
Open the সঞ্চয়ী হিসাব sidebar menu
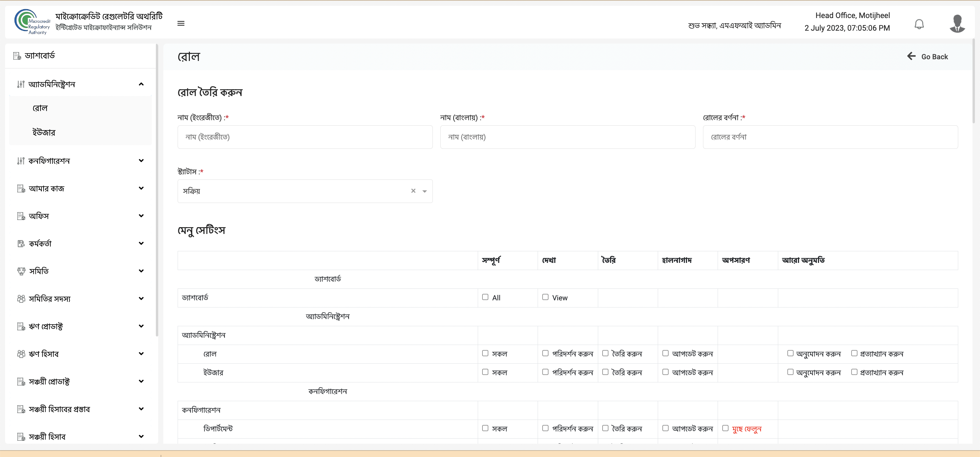(80, 437)
